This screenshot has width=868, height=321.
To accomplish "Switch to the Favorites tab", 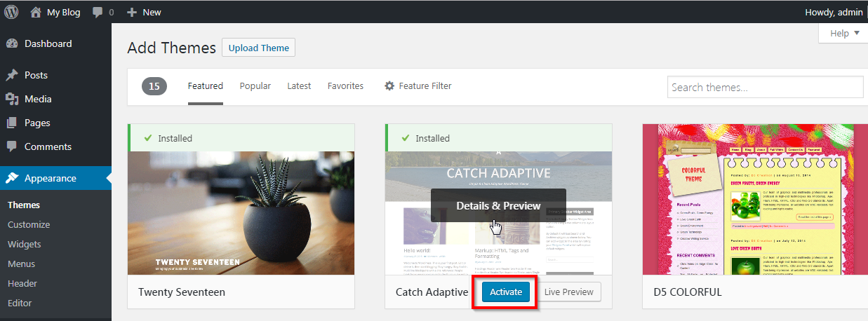I will [x=345, y=86].
